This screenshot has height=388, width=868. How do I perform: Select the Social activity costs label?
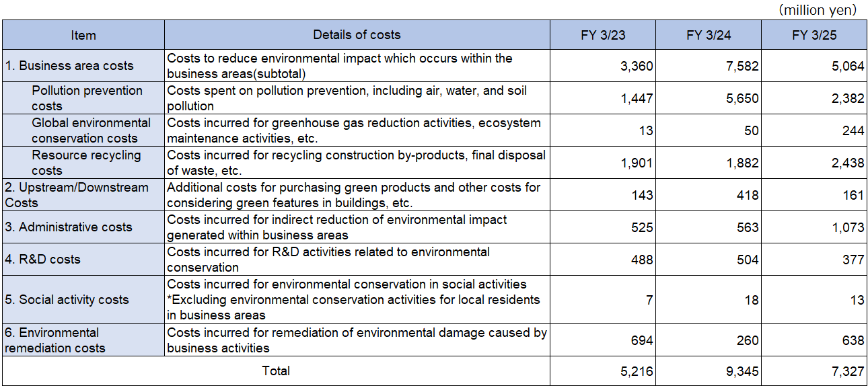tap(64, 299)
